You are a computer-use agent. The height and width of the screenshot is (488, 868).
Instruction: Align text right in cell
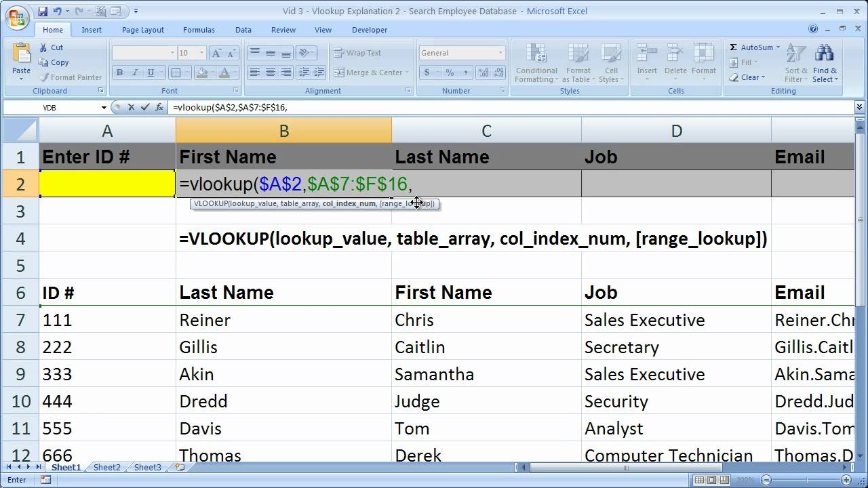(x=285, y=73)
